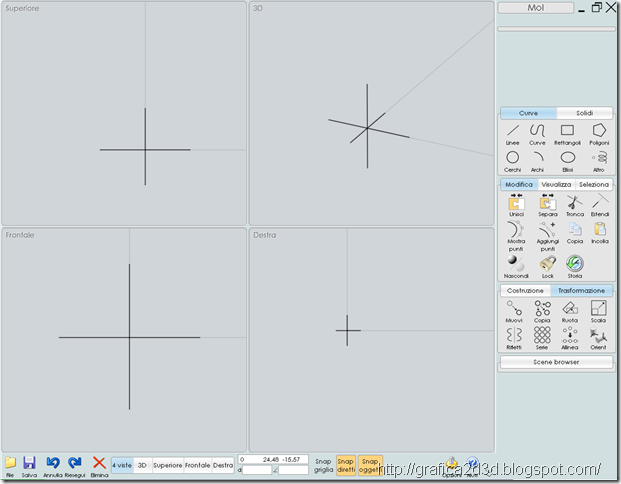This screenshot has height=484, width=621.
Task: Disable Snap diretto toggle
Action: pyautogui.click(x=346, y=465)
